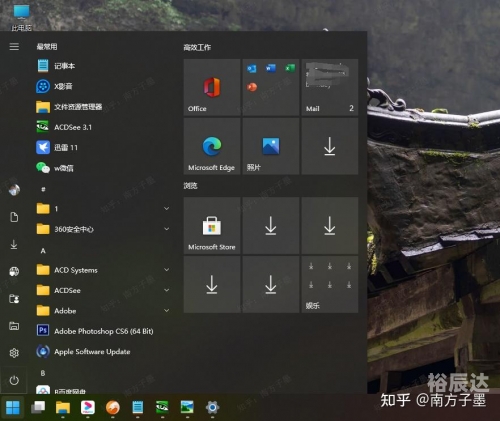Image resolution: width=500 pixels, height=421 pixels.
Task: Click PowerPoint icon in Office apps tile
Action: tap(252, 87)
